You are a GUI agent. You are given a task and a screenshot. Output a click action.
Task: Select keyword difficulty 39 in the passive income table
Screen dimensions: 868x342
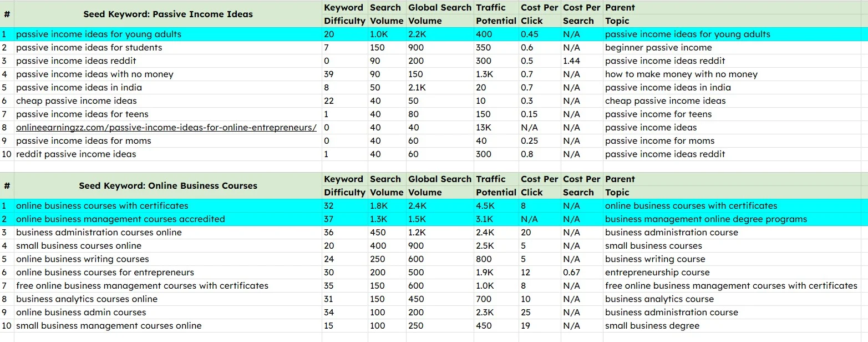329,74
